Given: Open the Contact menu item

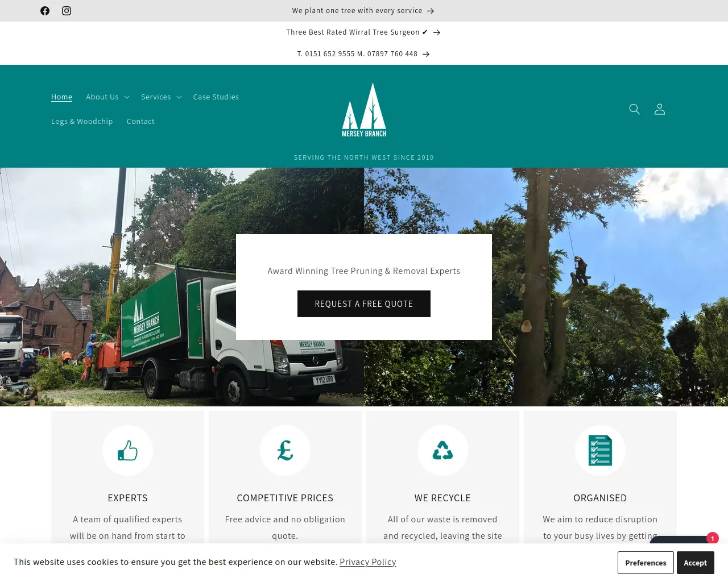Looking at the screenshot, I should 140,122.
